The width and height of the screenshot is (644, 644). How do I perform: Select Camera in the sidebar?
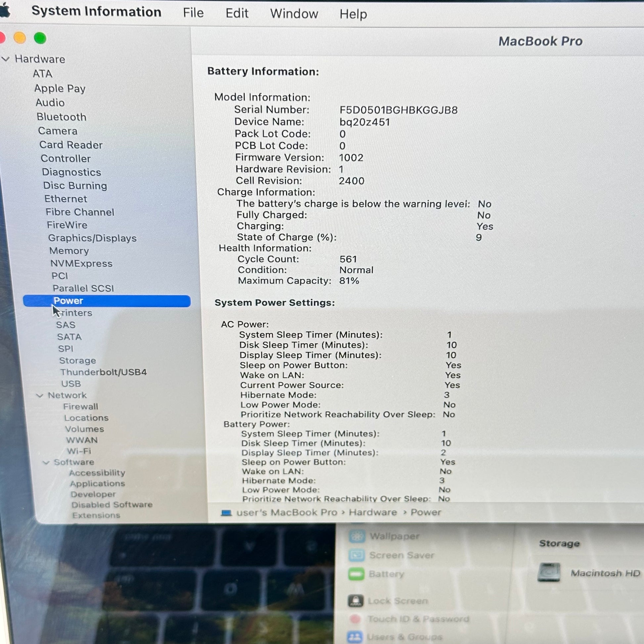[58, 131]
